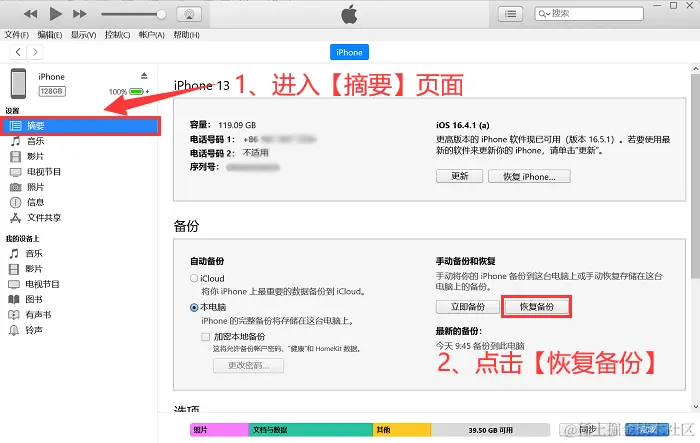Viewport: 700px width, 443px height.
Task: Click the 119.09 GB capacity value
Action: [237, 125]
